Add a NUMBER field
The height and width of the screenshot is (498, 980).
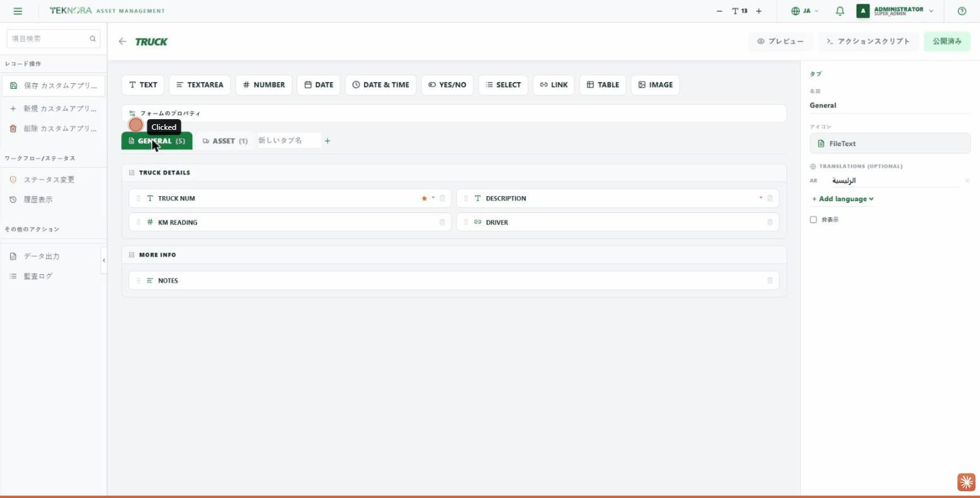264,84
